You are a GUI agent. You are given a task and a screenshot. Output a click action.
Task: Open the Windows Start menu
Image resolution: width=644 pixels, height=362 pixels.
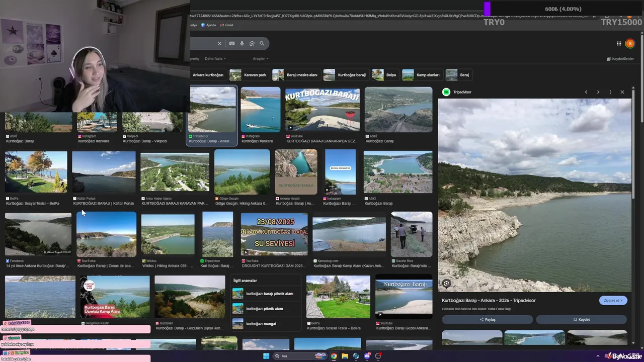(x=266, y=356)
